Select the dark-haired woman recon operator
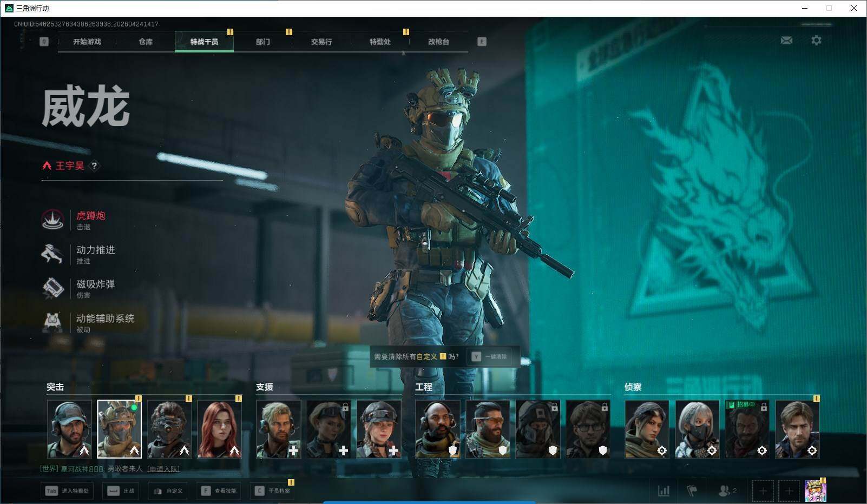867x504 pixels. coord(647,429)
